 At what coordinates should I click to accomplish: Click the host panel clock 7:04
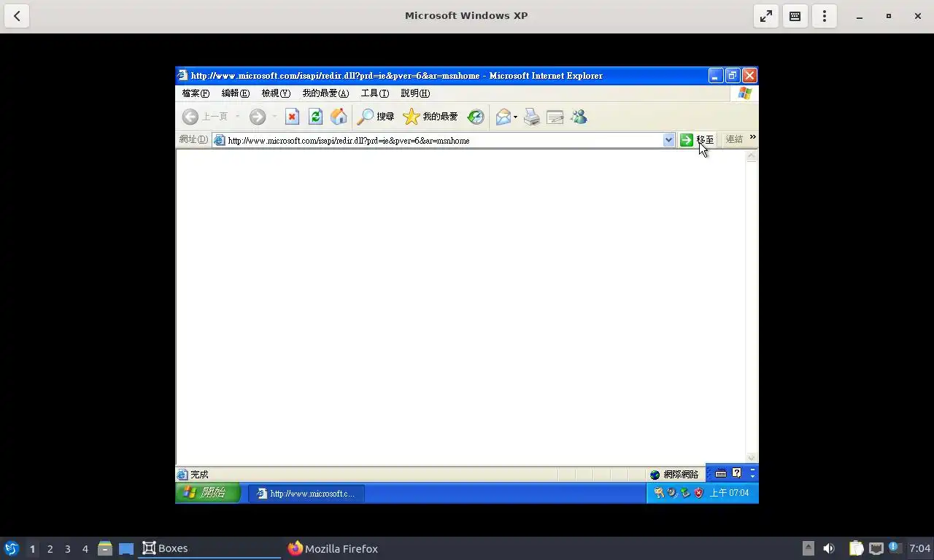point(920,548)
